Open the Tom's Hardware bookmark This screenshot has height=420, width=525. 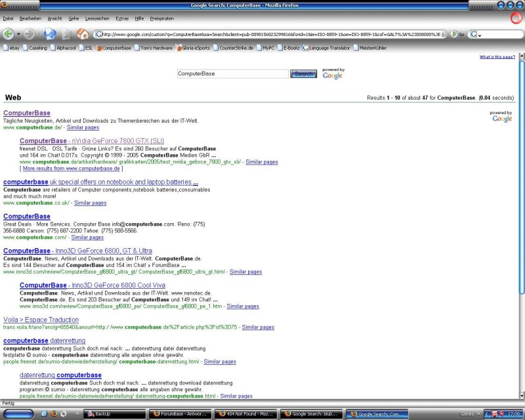154,48
